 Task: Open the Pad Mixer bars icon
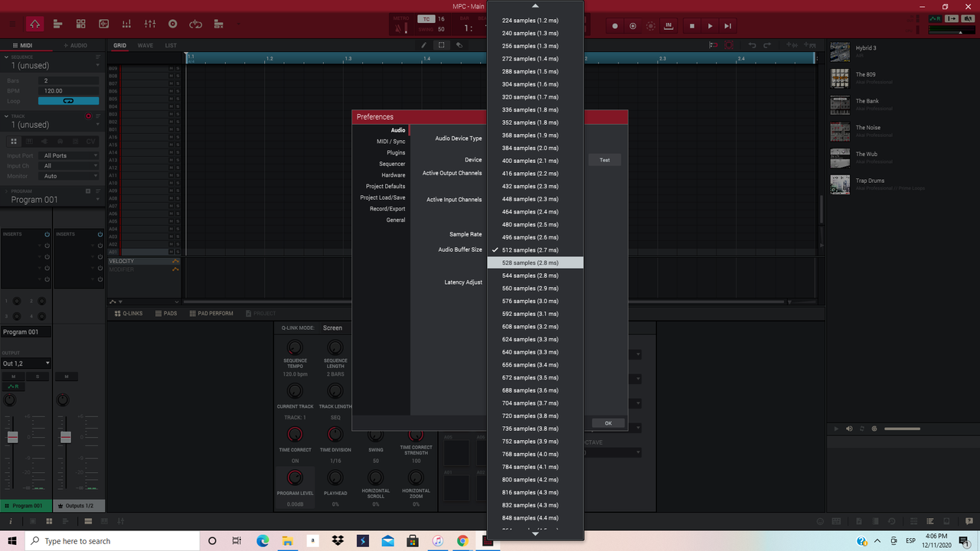point(127,25)
